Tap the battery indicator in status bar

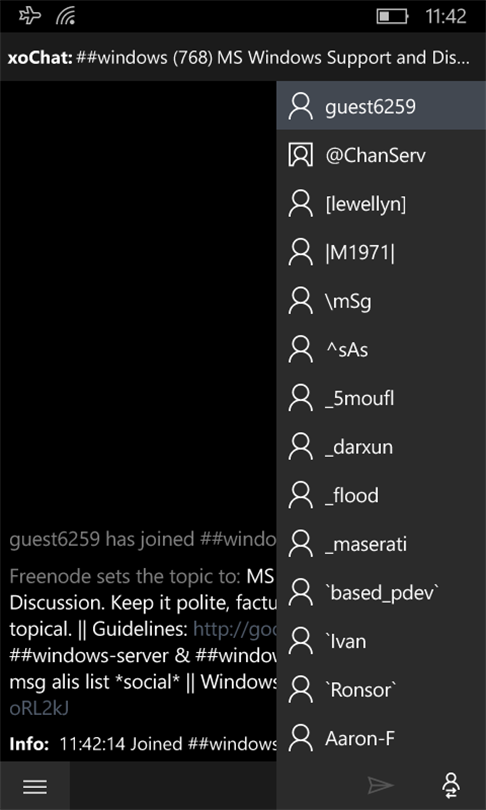(x=392, y=17)
